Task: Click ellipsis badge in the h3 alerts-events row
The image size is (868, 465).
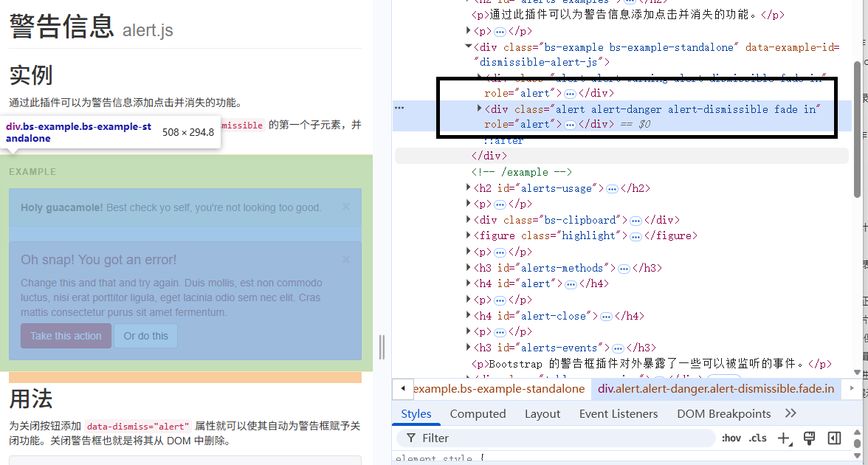Action: pos(618,348)
